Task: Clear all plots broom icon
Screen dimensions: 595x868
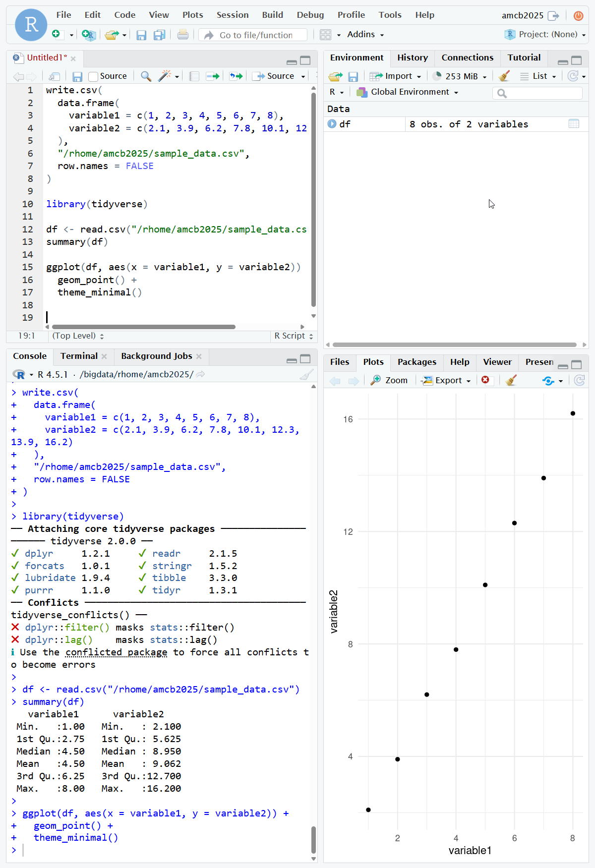Action: 511,380
